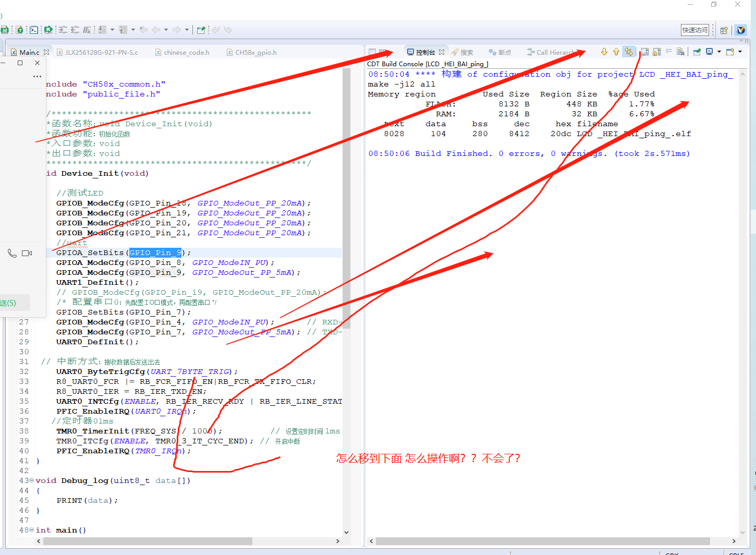Click the make -j12 all console line
Image resolution: width=756 pixels, height=555 pixels.
click(401, 84)
